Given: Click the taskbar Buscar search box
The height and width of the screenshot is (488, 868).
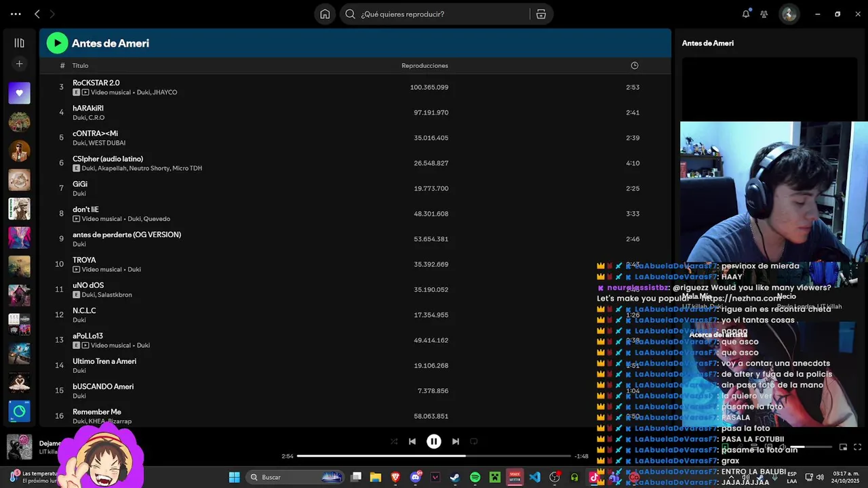Looking at the screenshot, I should click(x=295, y=477).
